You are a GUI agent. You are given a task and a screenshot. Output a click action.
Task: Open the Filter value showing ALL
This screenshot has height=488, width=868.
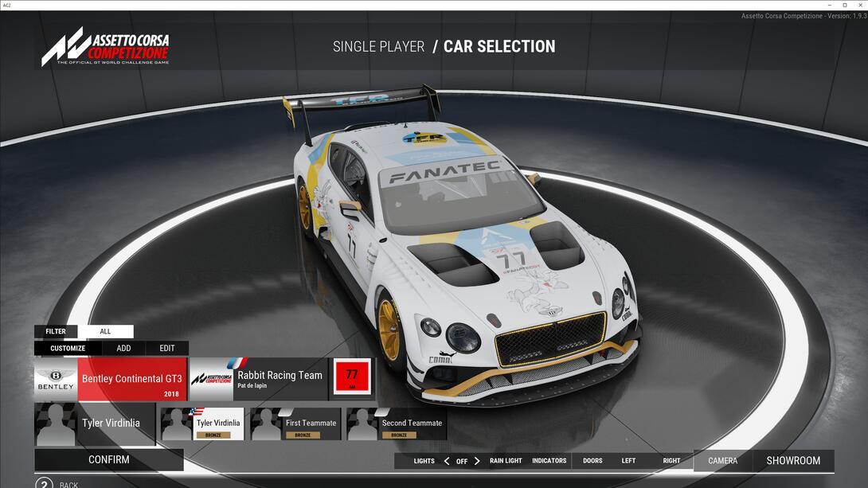click(x=105, y=331)
